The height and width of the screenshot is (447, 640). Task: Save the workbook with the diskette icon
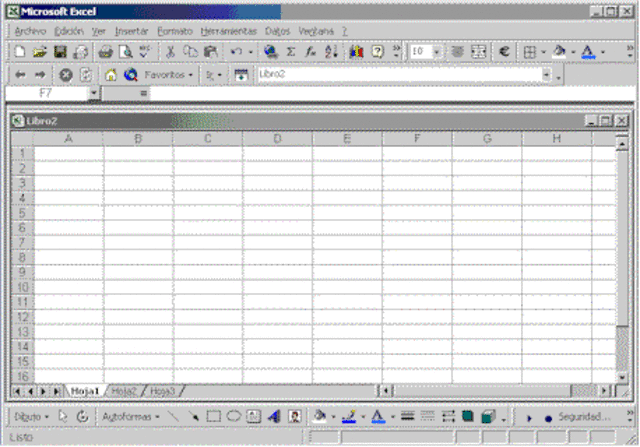click(x=60, y=52)
